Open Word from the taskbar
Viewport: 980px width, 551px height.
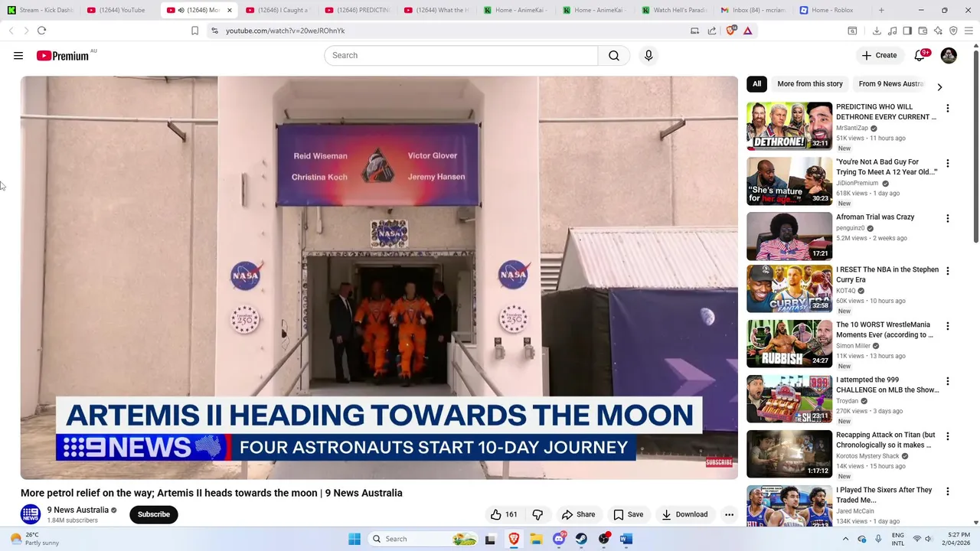click(x=626, y=539)
